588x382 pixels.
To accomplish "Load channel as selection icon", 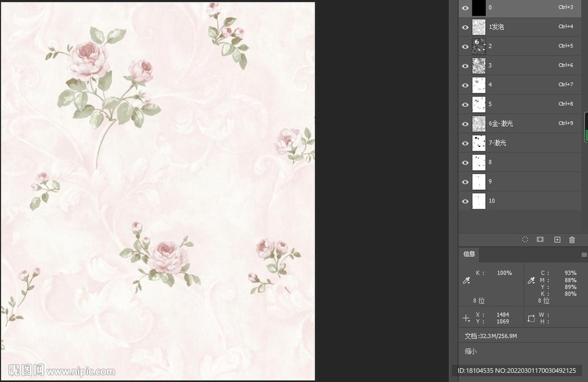I will coord(525,240).
